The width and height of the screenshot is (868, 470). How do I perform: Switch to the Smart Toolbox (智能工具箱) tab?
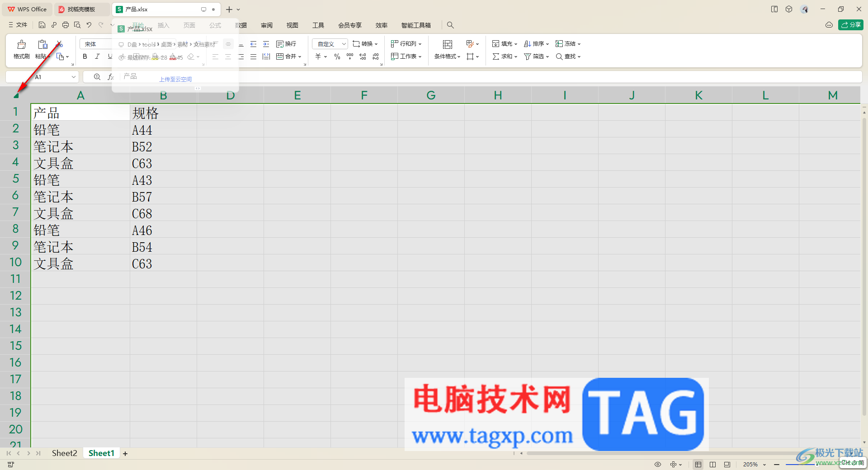(416, 25)
